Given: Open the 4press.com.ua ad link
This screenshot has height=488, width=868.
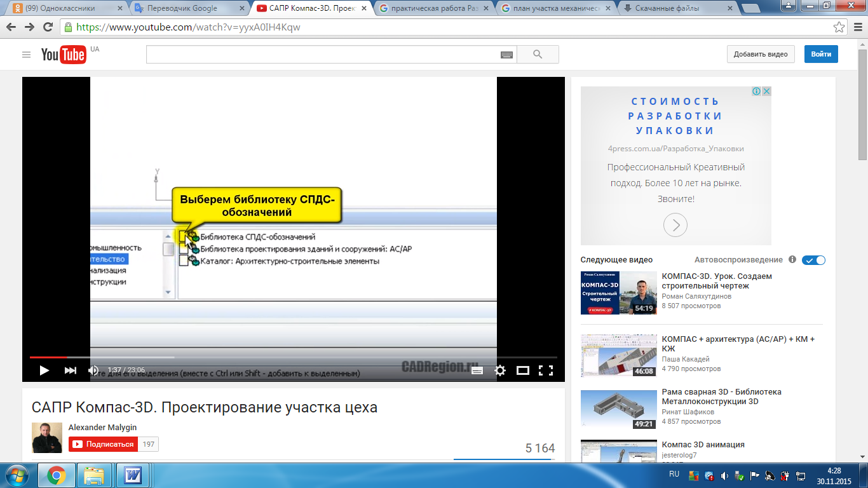Looking at the screenshot, I should [x=675, y=149].
